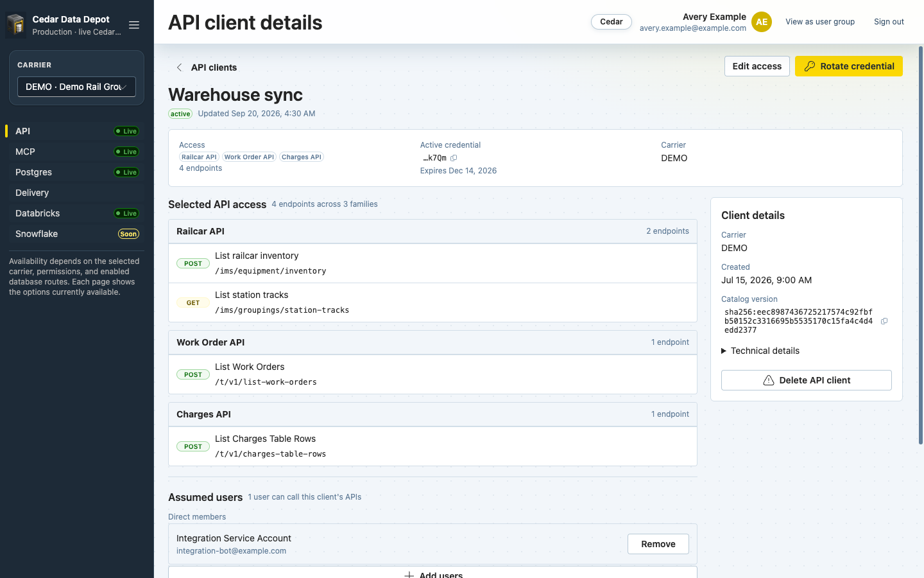The height and width of the screenshot is (578, 924).
Task: Open the carrier dropdown DEMO · Demo Rail Group
Action: coord(76,87)
